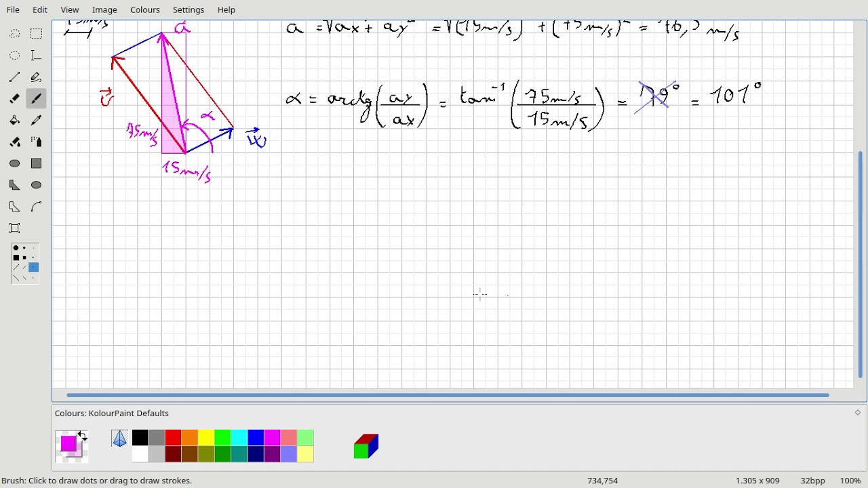The height and width of the screenshot is (488, 868).
Task: Choose the Rectangle shape tool
Action: point(37,164)
